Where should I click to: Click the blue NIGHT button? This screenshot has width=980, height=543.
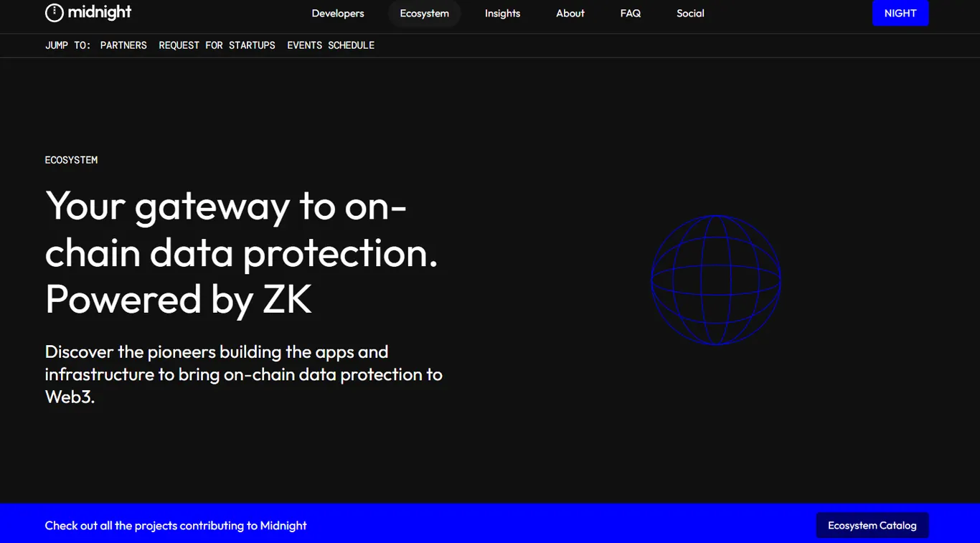point(900,13)
